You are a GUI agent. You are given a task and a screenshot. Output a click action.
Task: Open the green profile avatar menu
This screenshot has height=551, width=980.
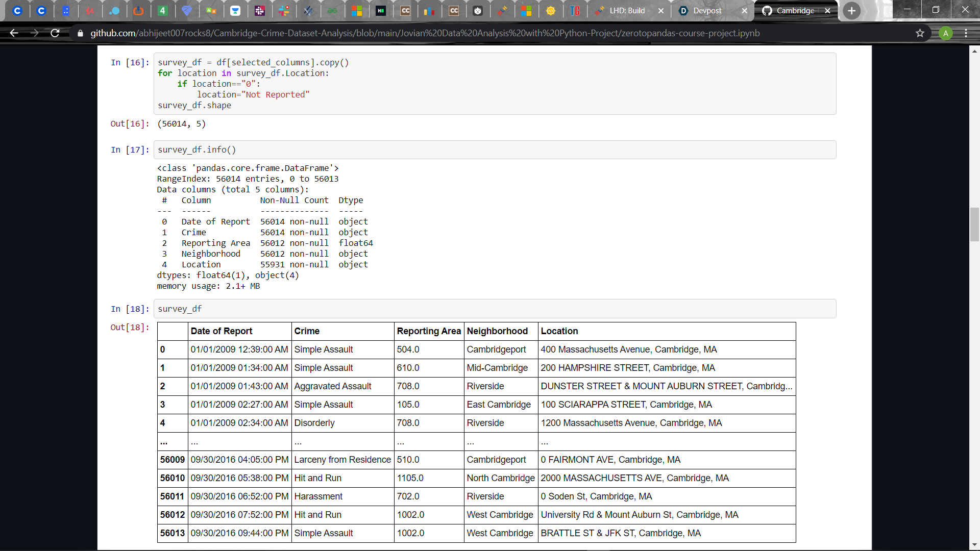pyautogui.click(x=945, y=33)
